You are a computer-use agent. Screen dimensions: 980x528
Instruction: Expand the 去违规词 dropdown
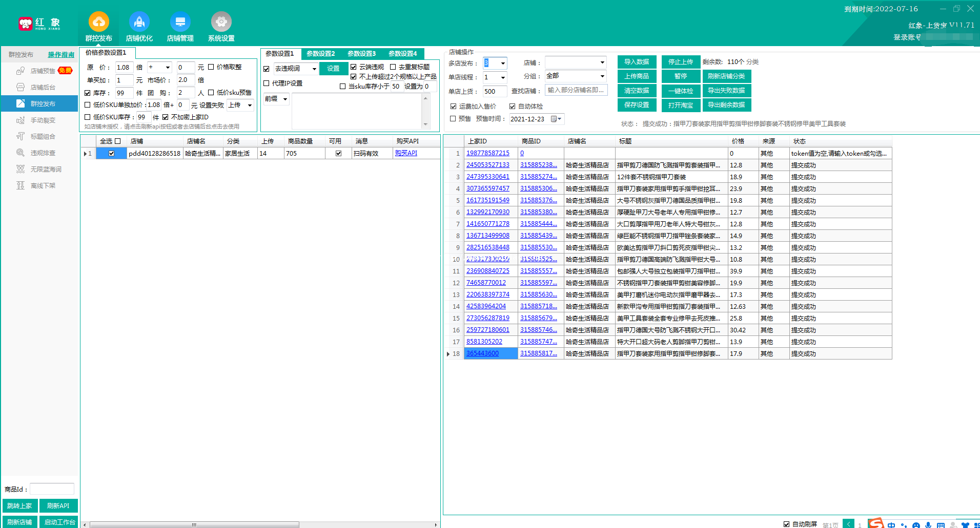[x=314, y=69]
